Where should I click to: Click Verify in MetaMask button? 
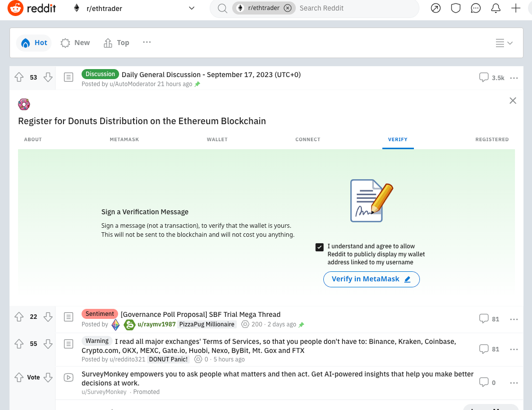coord(371,279)
